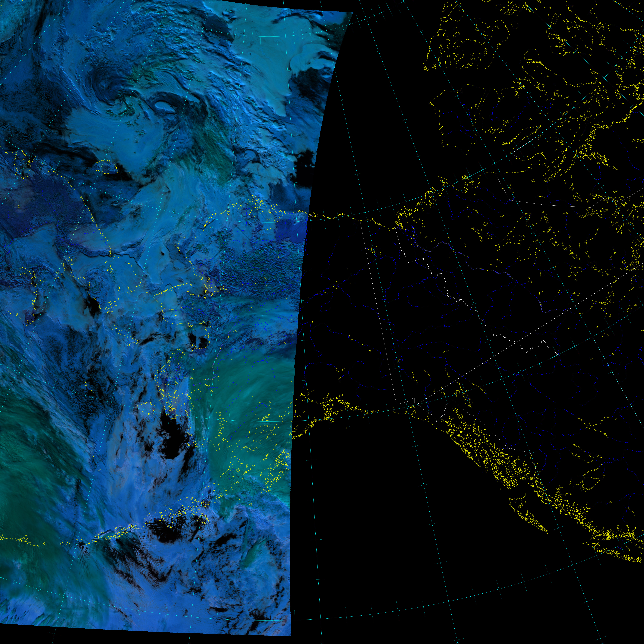Click the 160W longitude label on top edge

click(247, 1)
